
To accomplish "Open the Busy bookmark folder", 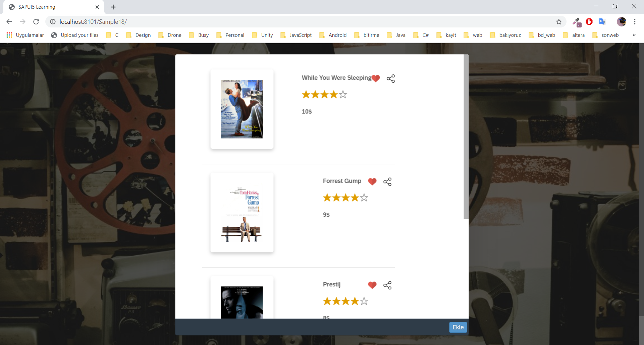I will 199,35.
